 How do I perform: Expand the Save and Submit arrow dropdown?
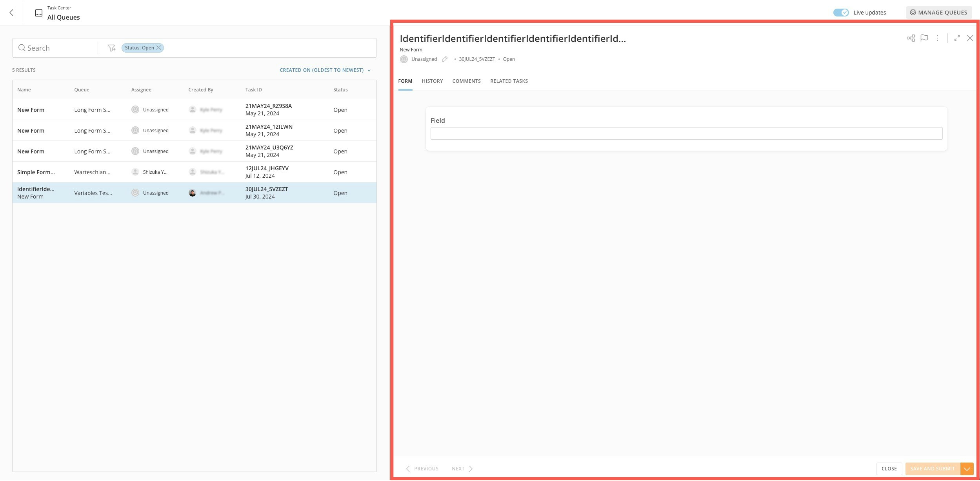click(967, 469)
